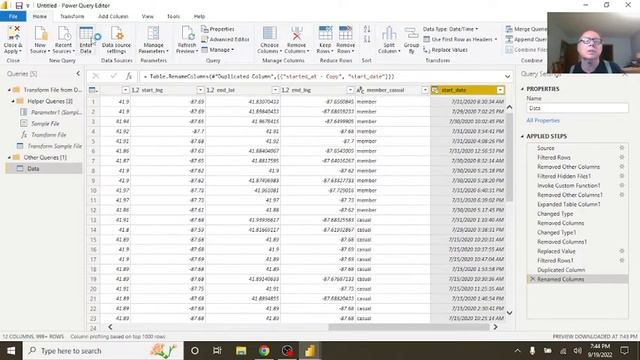Open the start_lng column filter dropdown
Viewport: 640px width, 360px height.
[x=200, y=90]
